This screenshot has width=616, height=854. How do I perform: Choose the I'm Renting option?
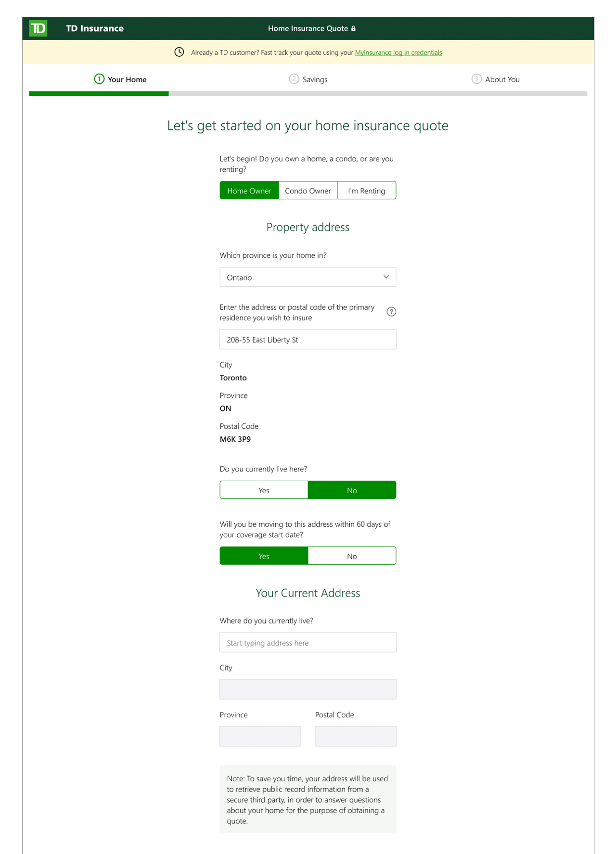[366, 191]
